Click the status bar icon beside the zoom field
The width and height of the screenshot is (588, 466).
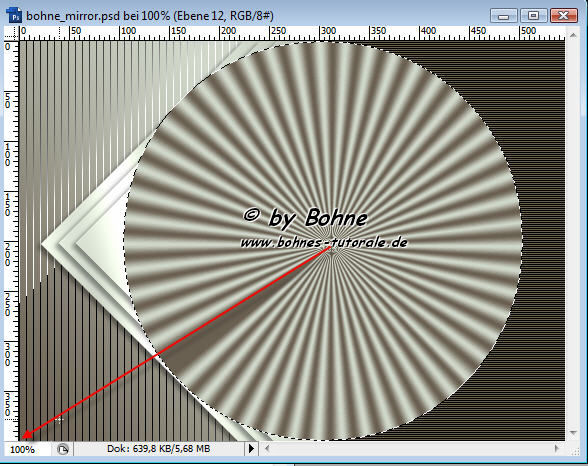tap(63, 449)
